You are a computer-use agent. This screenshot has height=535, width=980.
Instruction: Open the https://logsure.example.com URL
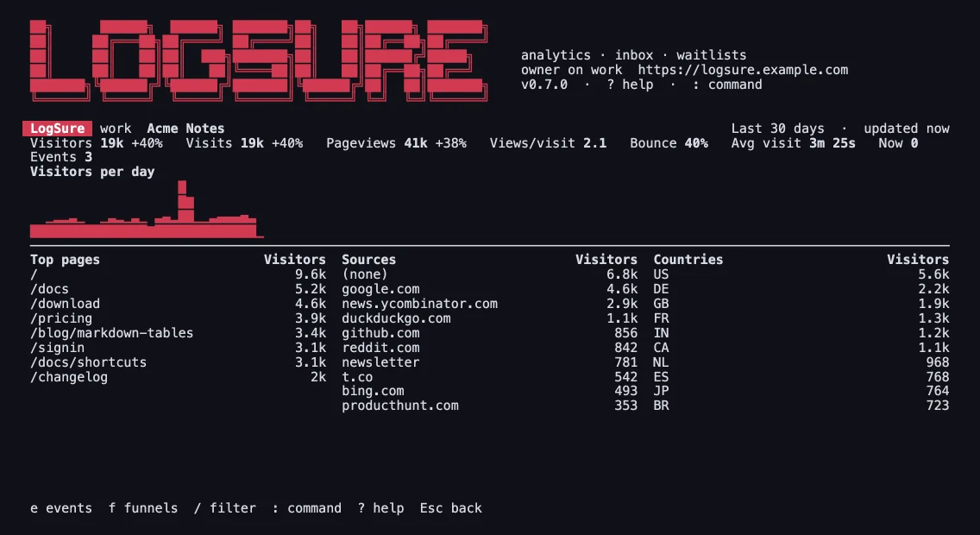pyautogui.click(x=743, y=70)
